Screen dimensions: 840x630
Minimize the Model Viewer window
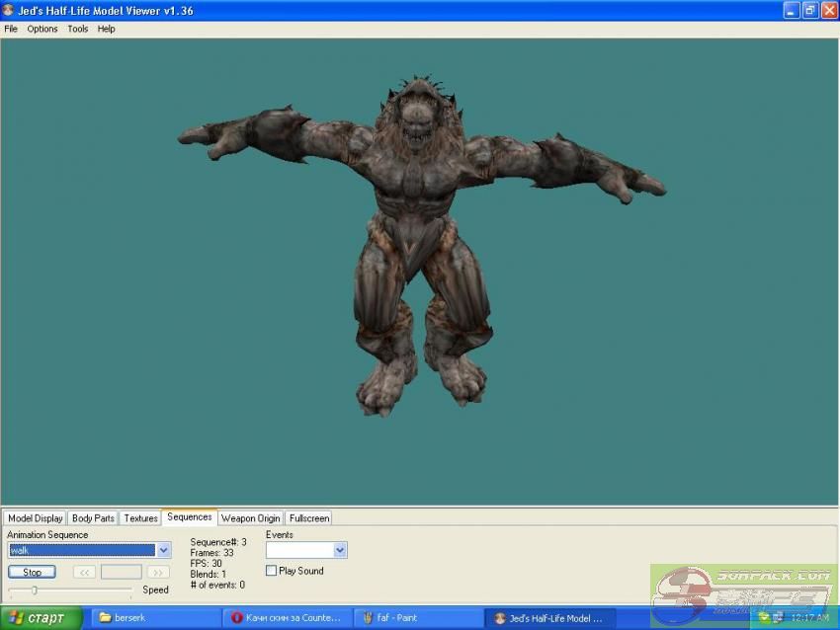click(x=792, y=11)
